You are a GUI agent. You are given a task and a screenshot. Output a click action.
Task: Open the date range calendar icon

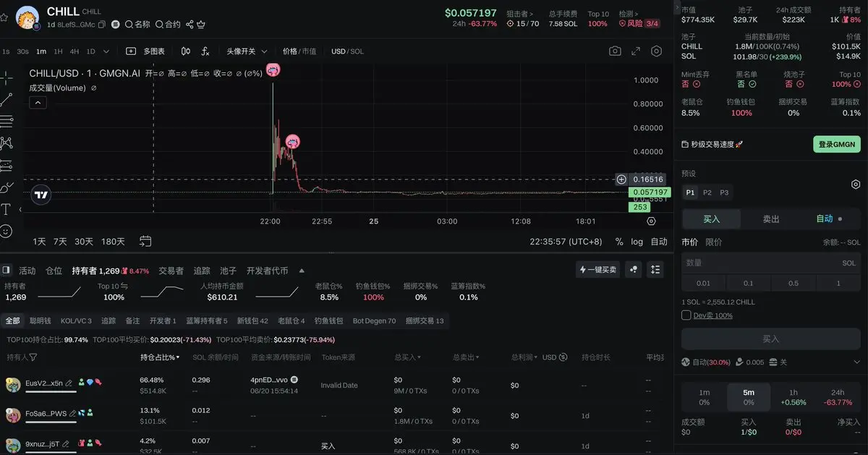(x=145, y=241)
